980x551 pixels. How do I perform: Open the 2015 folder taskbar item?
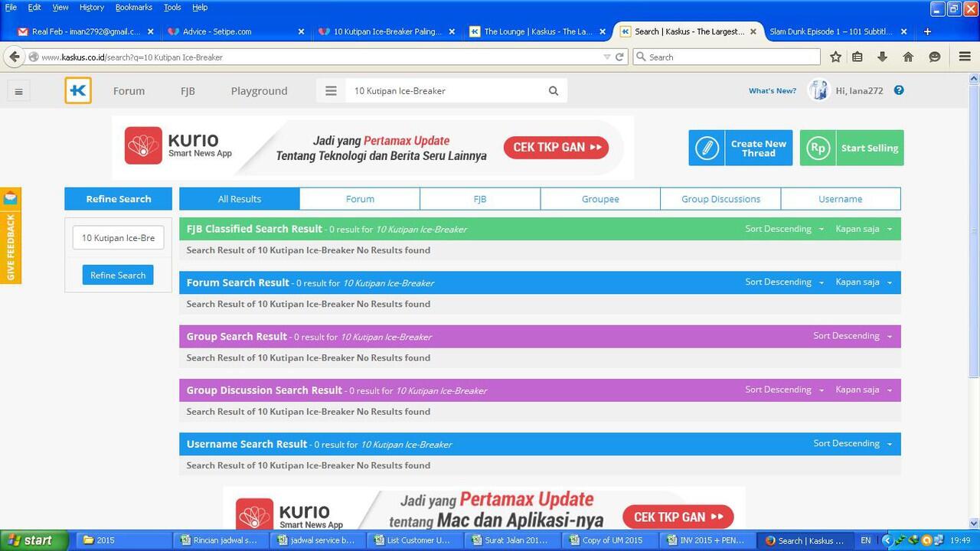[123, 540]
